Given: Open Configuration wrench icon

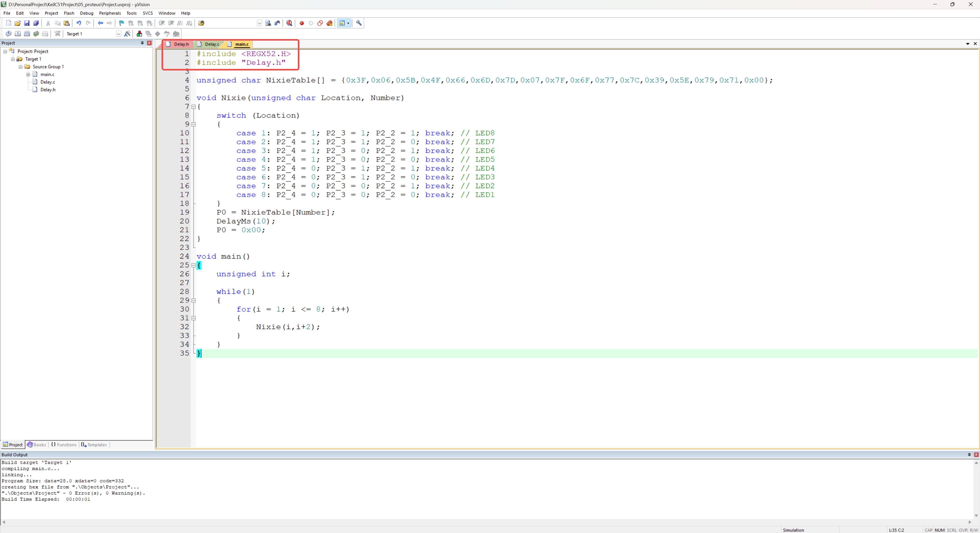Looking at the screenshot, I should tap(359, 23).
